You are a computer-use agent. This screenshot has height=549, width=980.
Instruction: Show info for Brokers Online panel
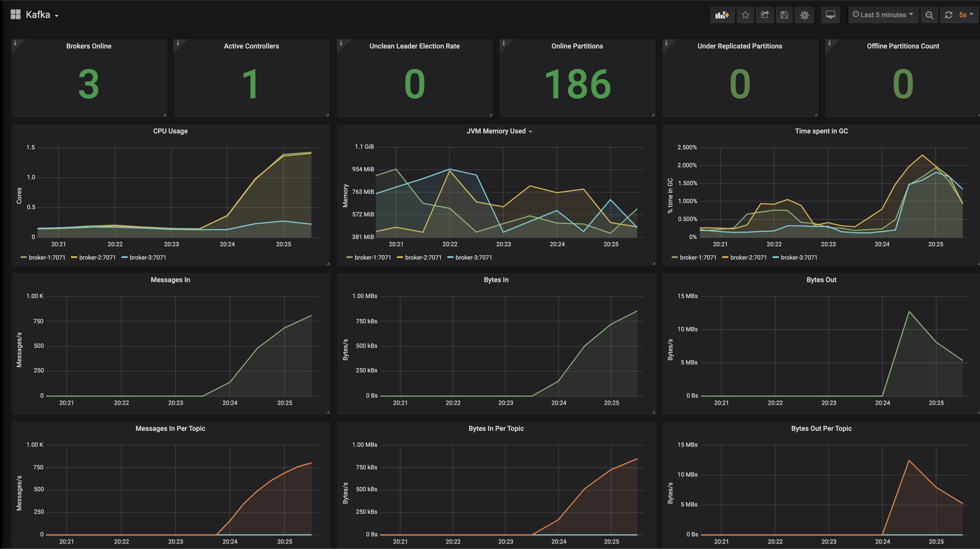click(x=15, y=43)
